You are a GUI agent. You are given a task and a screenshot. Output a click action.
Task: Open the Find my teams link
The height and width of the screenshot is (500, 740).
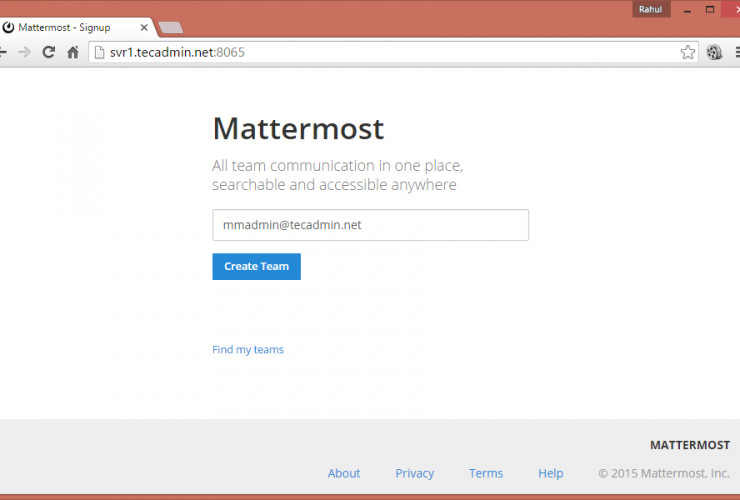click(248, 350)
